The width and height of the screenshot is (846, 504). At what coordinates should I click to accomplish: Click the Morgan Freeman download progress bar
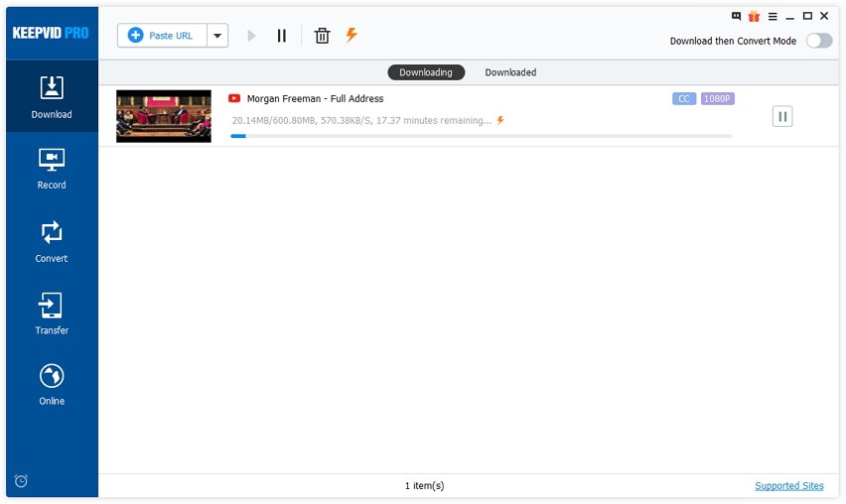pos(481,136)
